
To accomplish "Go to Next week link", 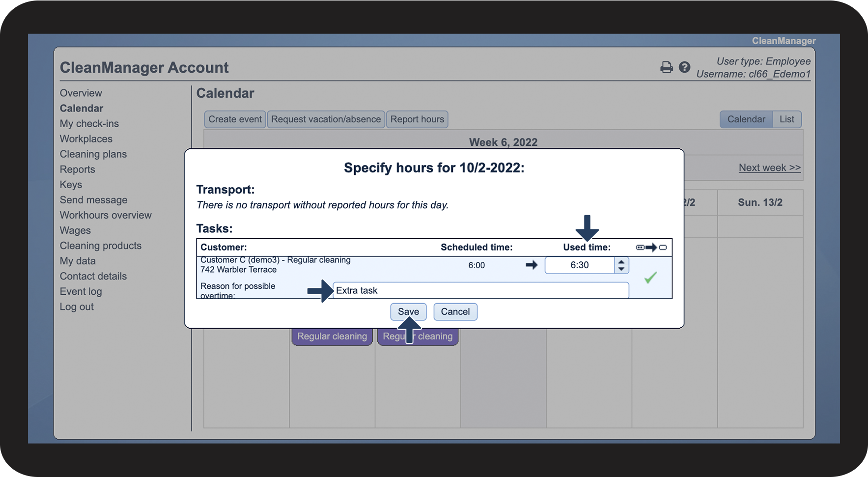I will (x=770, y=168).
